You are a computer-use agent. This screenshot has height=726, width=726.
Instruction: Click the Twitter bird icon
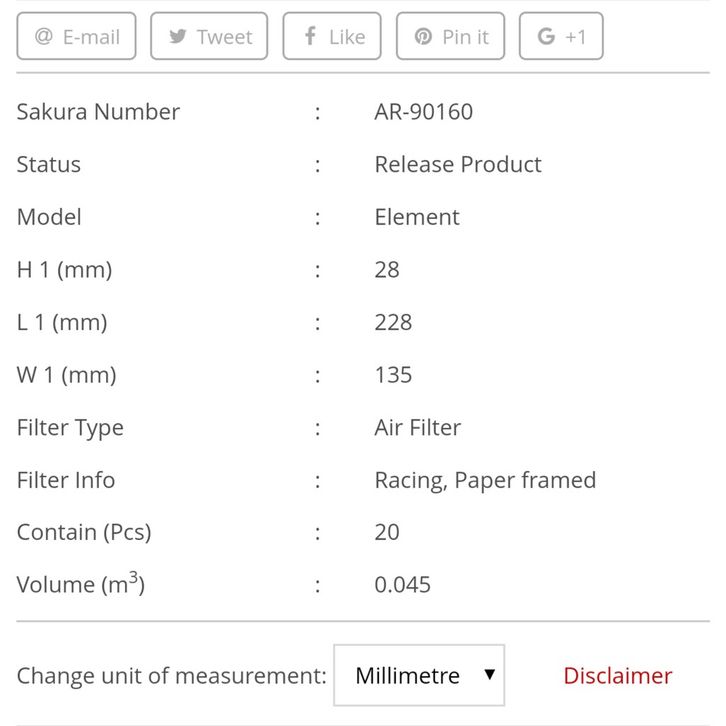(178, 37)
